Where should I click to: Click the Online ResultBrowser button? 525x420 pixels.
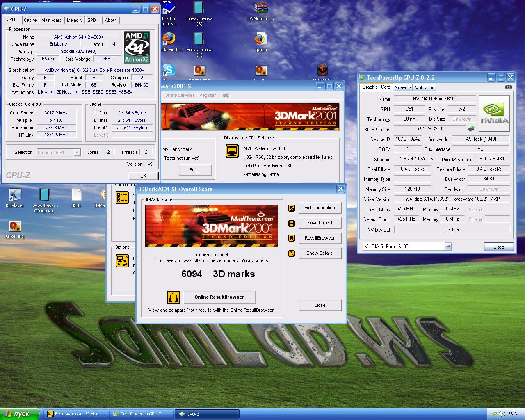(x=219, y=297)
